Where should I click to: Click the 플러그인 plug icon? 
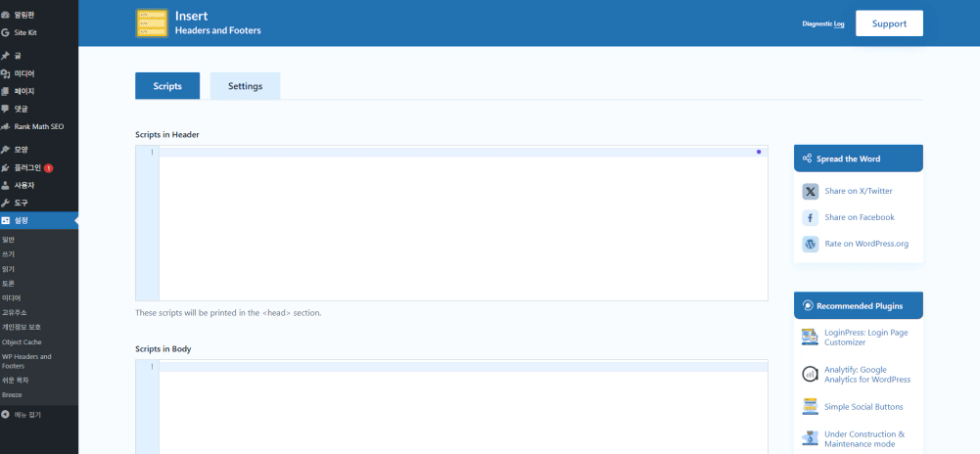(5, 168)
